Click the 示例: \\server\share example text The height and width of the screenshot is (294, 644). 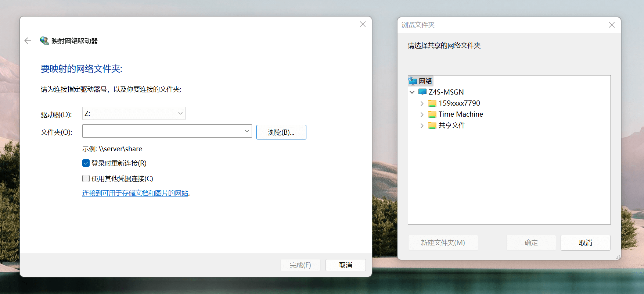point(112,149)
